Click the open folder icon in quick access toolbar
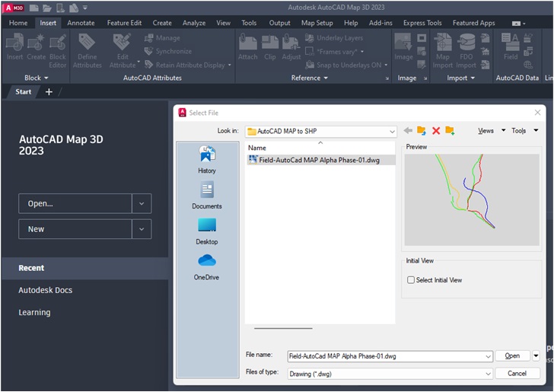This screenshot has height=392, width=554. (46, 8)
